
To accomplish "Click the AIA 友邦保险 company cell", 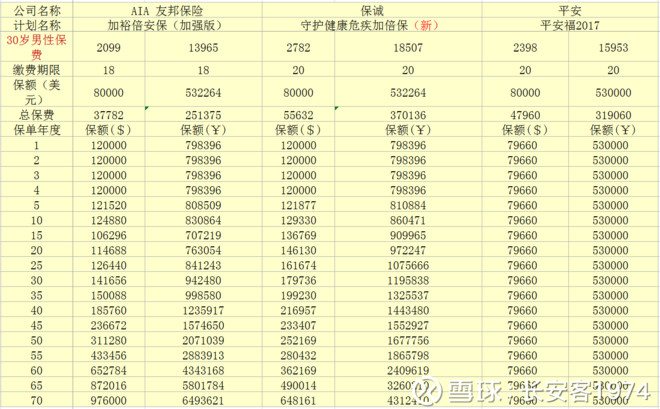I will [x=167, y=10].
